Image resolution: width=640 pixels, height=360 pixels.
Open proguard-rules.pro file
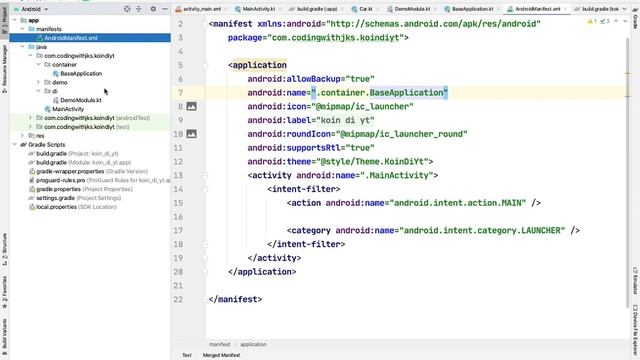pyautogui.click(x=99, y=180)
